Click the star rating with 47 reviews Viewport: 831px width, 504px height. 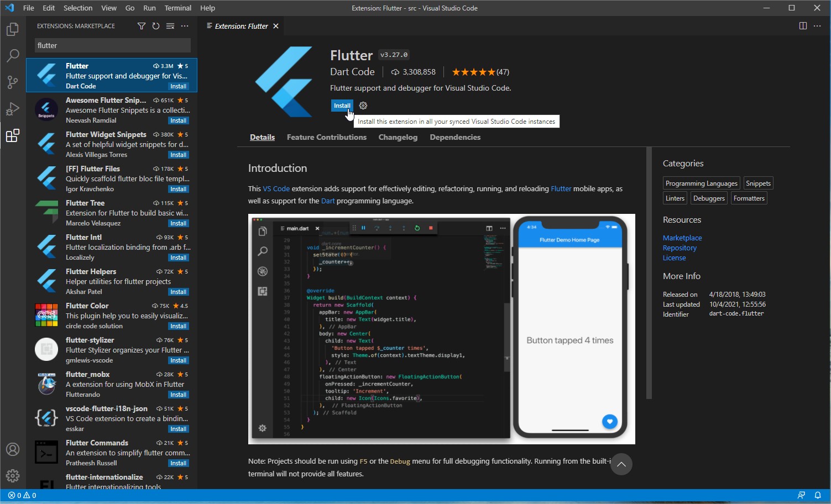coord(480,72)
